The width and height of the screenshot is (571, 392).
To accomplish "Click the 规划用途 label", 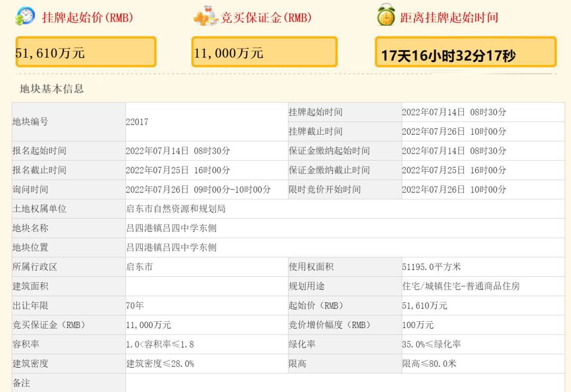I will point(306,286).
